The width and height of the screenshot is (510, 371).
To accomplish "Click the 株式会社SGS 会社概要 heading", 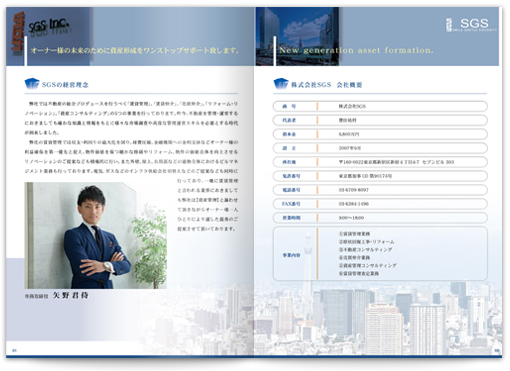I will pos(327,85).
